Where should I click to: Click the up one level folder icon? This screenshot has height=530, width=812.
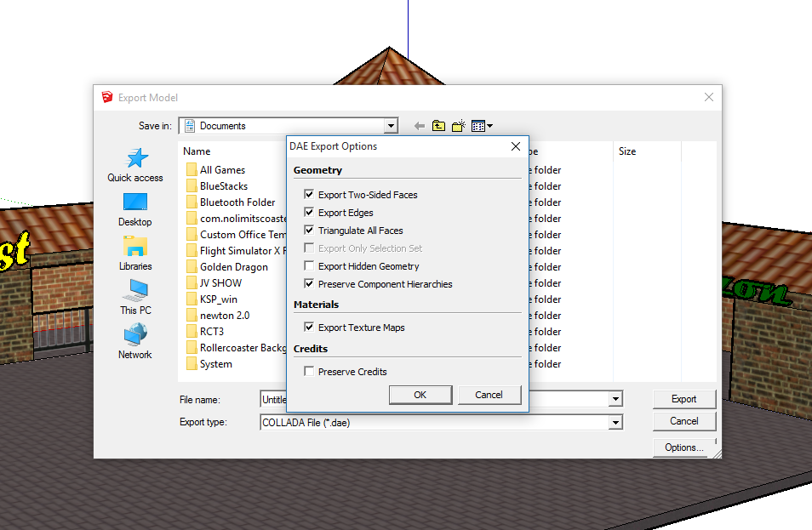pyautogui.click(x=438, y=126)
